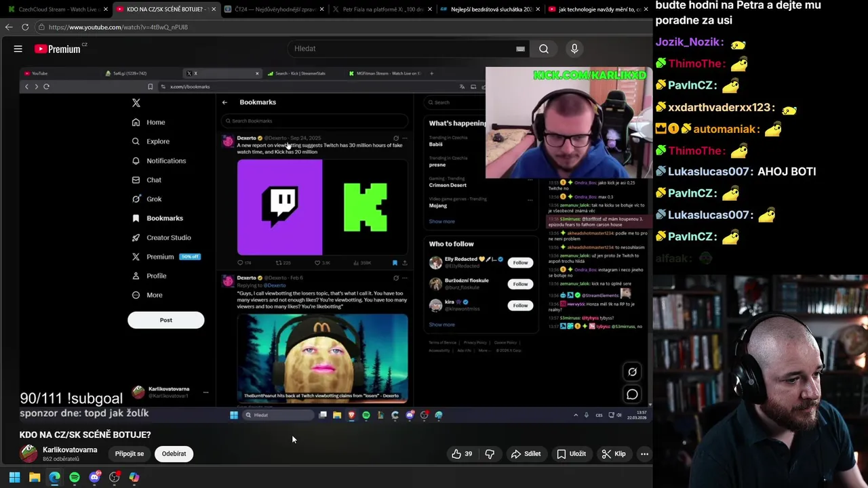Click the automaniak chat username
The image size is (868, 488).
pos(726,129)
